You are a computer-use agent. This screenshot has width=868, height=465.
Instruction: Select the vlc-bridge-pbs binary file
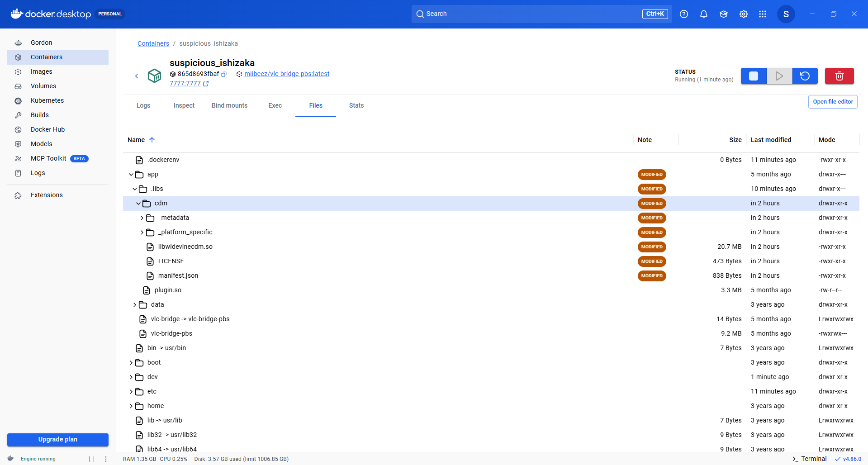tap(491, 334)
